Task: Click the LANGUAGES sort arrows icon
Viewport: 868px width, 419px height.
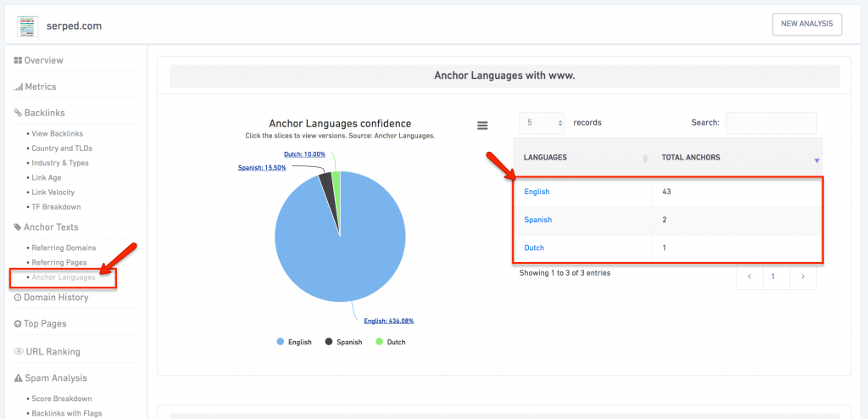Action: point(645,159)
